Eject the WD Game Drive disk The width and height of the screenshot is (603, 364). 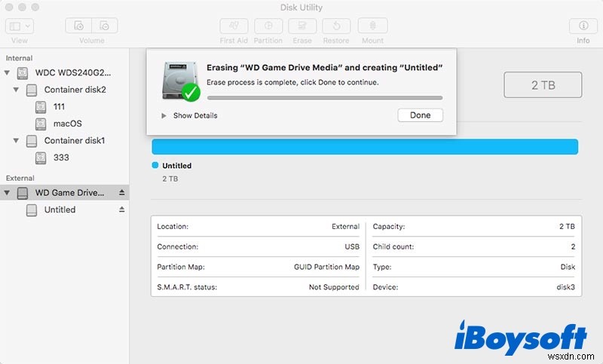click(x=121, y=192)
